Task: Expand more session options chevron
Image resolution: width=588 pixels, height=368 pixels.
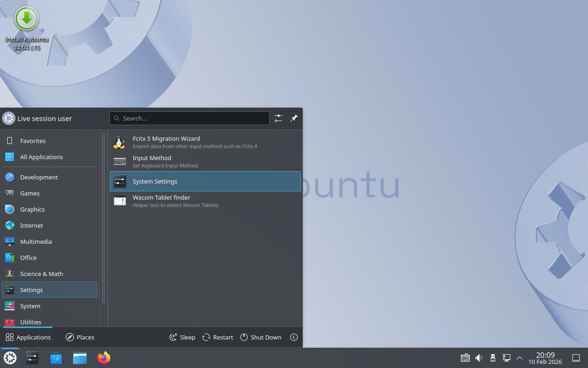Action: 294,337
